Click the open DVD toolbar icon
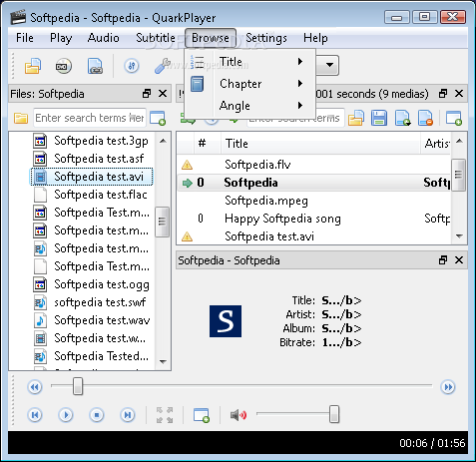The image size is (476, 462). tap(63, 66)
